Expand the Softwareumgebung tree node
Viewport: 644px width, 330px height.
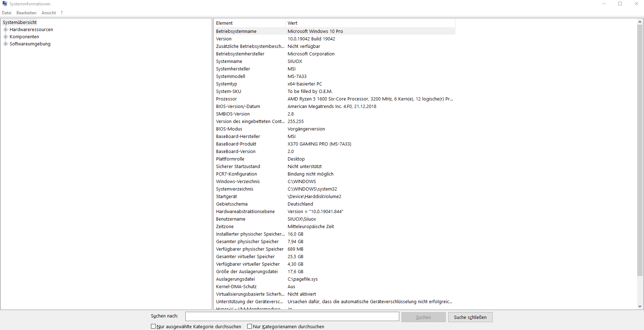5,44
